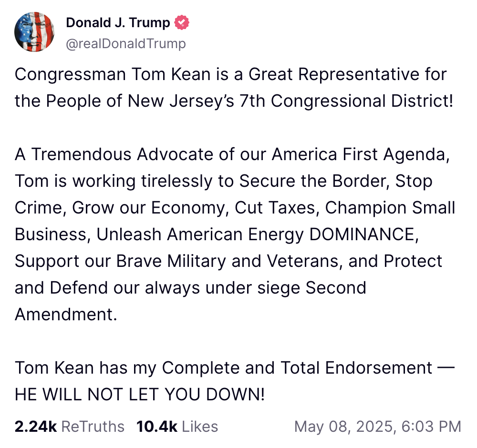Image resolution: width=477 pixels, height=448 pixels.
Task: Click Unleash American Energy text
Action: pyautogui.click(x=200, y=234)
